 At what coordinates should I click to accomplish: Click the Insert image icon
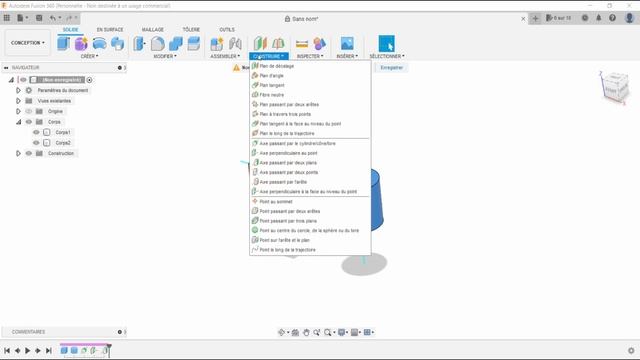pyautogui.click(x=347, y=43)
